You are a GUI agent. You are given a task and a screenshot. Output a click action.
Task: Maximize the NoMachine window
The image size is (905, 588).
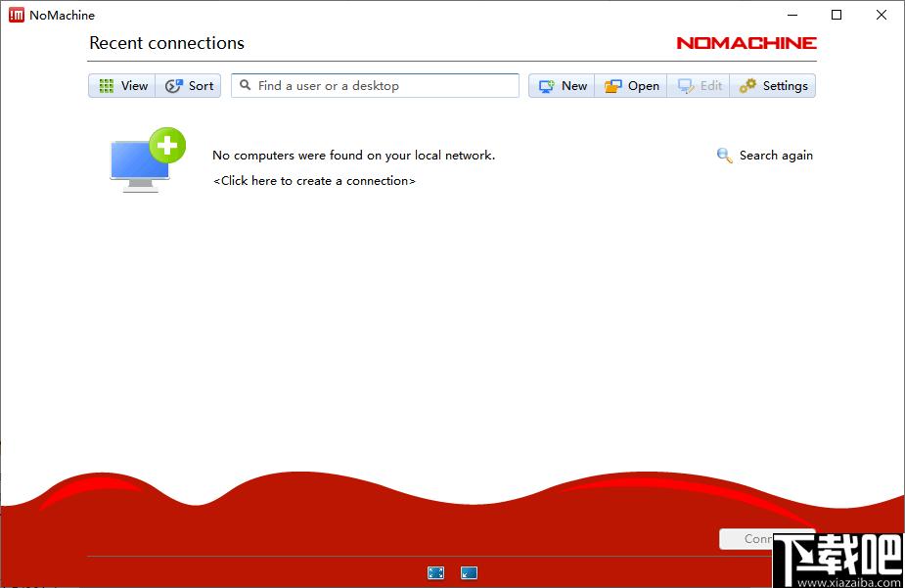[837, 15]
